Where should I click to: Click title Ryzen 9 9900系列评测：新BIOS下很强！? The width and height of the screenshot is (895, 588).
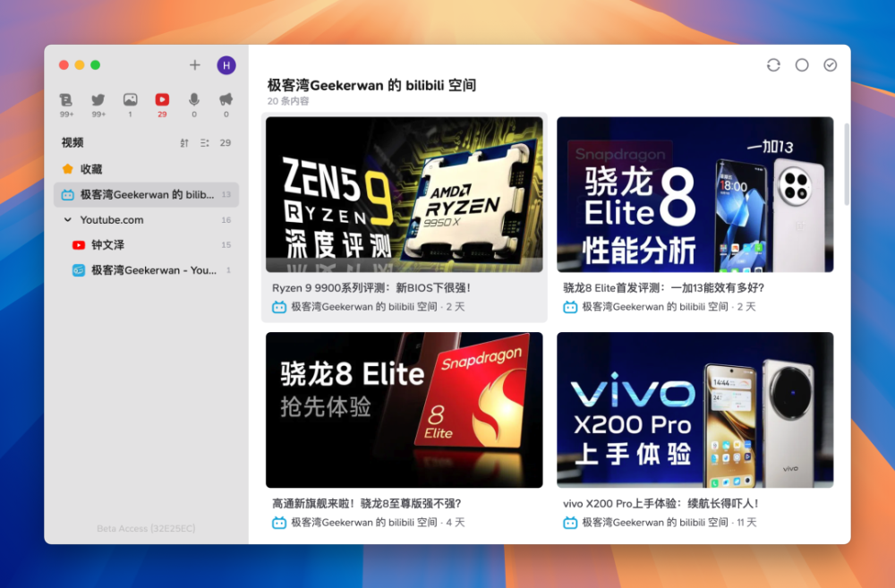point(371,288)
